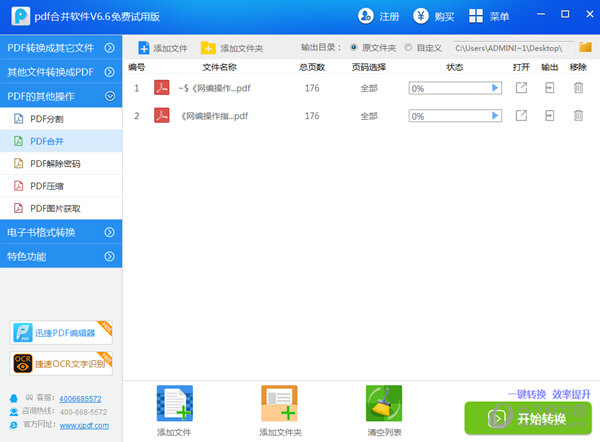The image size is (600, 442).
Task: Click the 总页数 column header
Action: point(312,67)
